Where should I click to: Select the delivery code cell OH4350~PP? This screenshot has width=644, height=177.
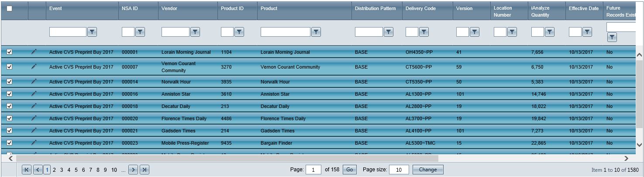point(419,52)
